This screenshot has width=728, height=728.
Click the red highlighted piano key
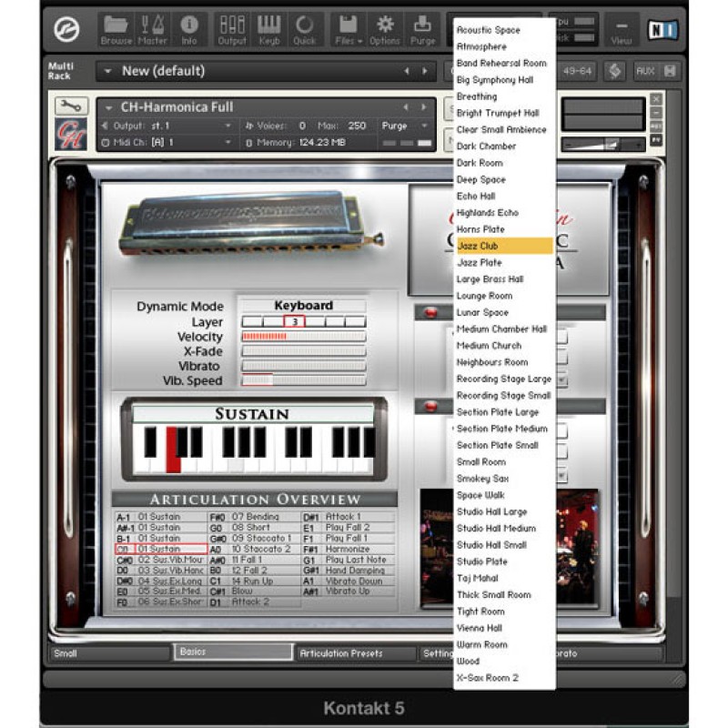pos(173,449)
